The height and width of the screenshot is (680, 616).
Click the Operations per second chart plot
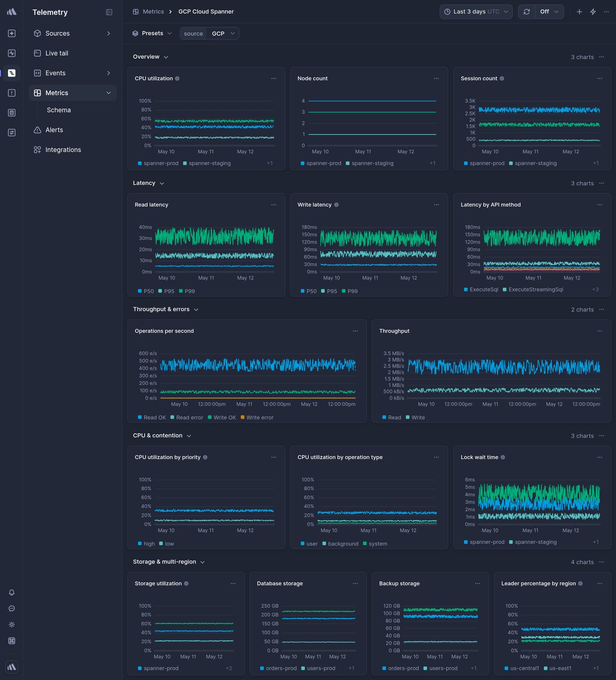[x=258, y=375]
